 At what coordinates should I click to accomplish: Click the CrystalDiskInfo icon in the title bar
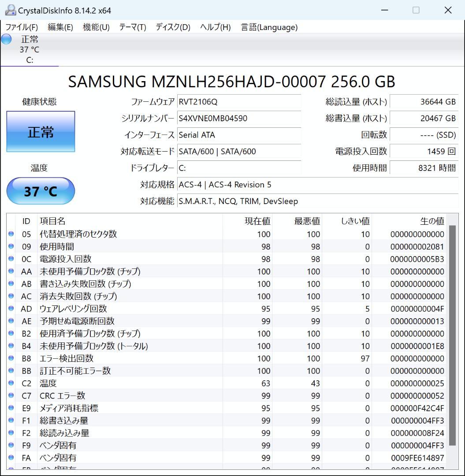tap(10, 9)
